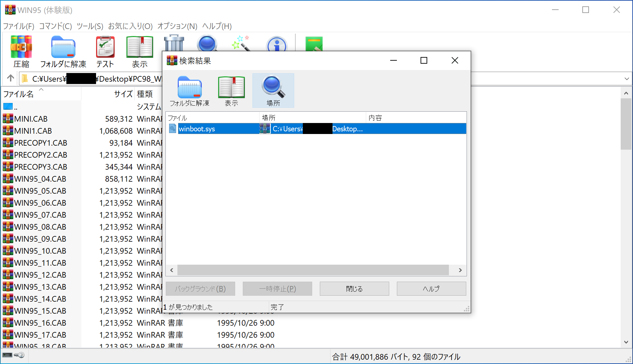Click the 一時停止(P) button
This screenshot has height=364, width=633.
[277, 289]
